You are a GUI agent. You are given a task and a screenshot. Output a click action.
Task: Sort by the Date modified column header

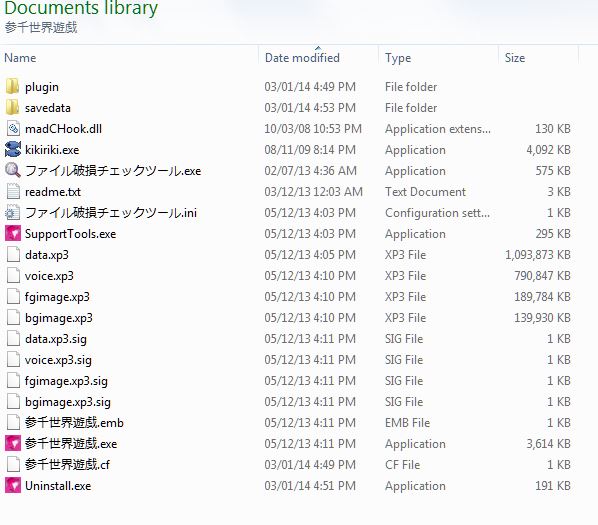coord(302,58)
